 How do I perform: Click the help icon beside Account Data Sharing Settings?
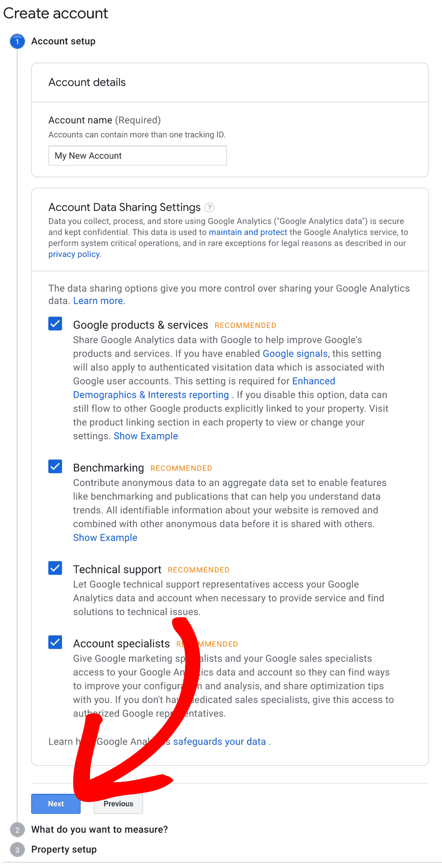point(210,207)
